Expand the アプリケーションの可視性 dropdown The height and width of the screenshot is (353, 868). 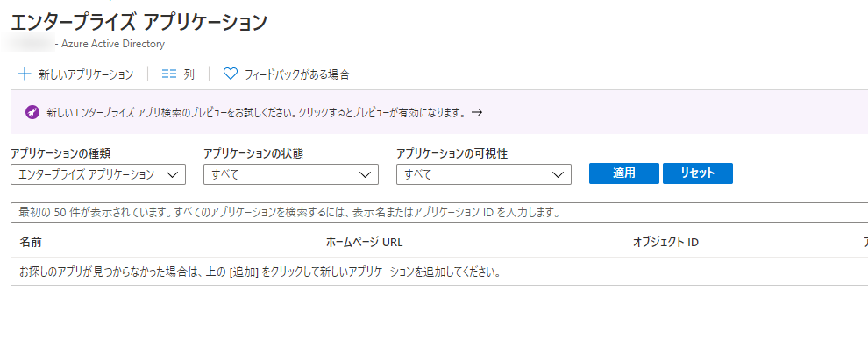click(484, 174)
